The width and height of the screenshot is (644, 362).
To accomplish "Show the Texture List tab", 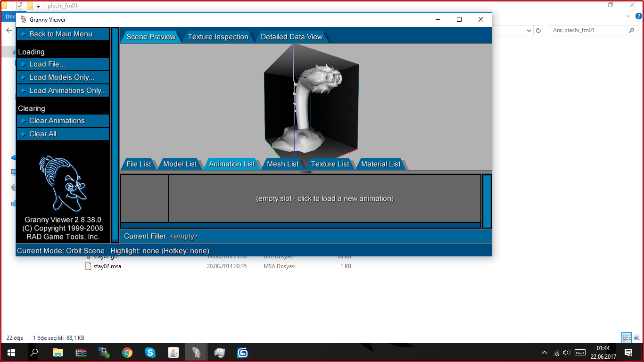I will tap(330, 164).
